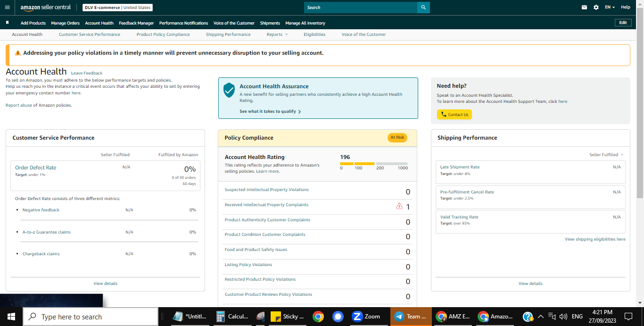Screen dimensions: 644x326
Task: Click the red warning triangle on IP Complaints
Action: (x=399, y=206)
